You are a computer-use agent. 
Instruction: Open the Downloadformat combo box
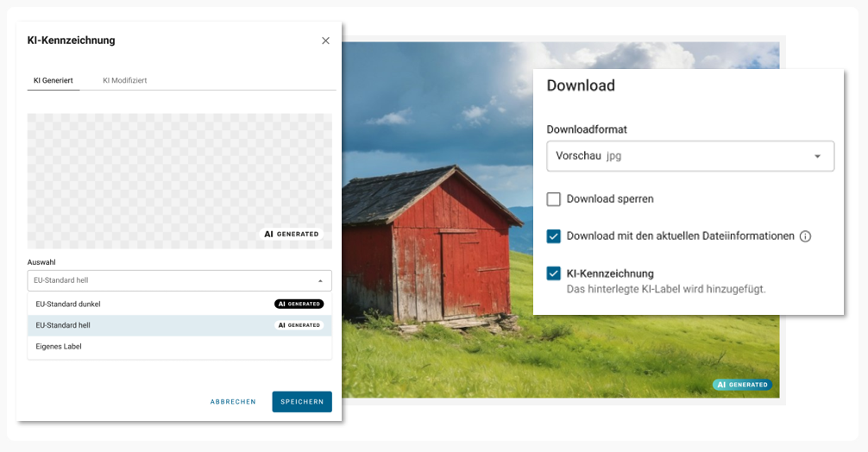point(689,156)
